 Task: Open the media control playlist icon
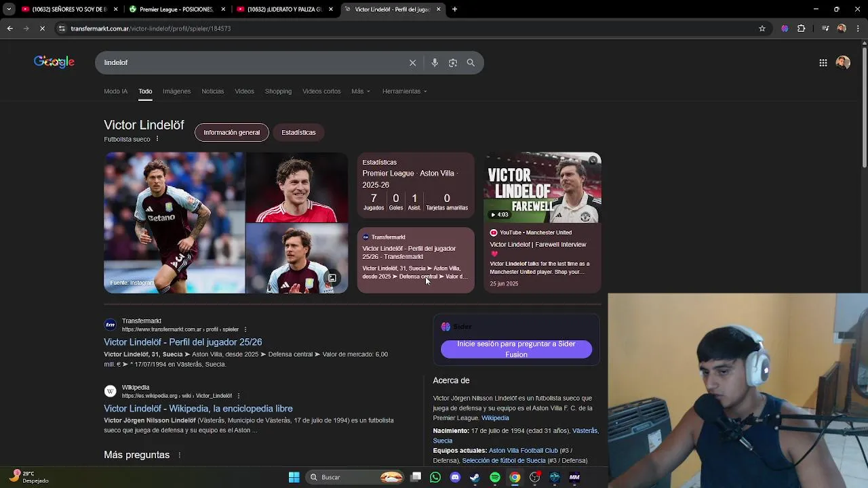(825, 28)
